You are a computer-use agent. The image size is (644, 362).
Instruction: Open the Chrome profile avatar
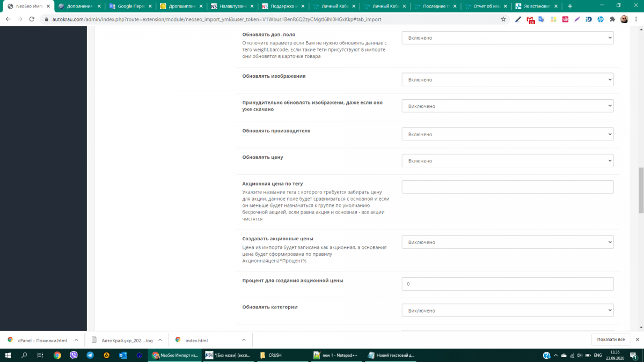[x=624, y=19]
